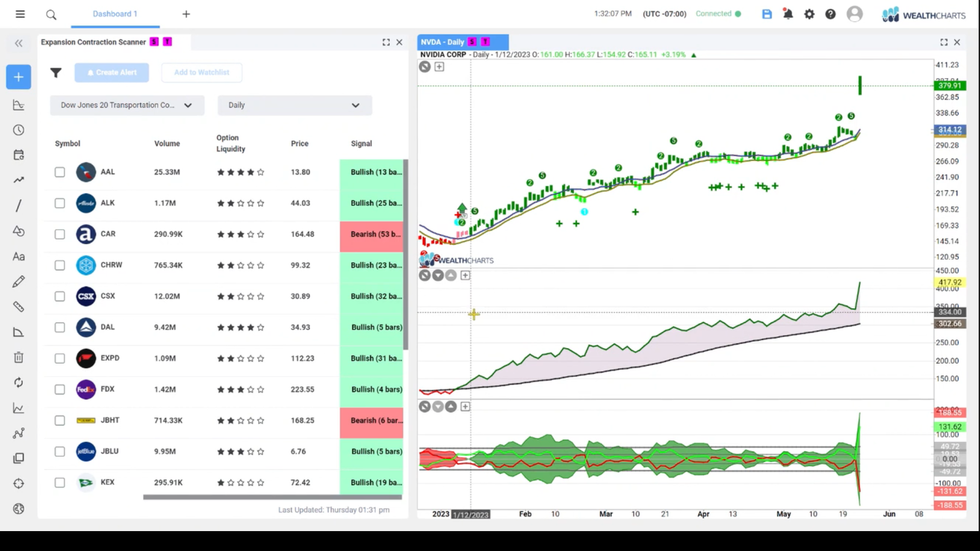Open the user account avatar
This screenshot has width=980, height=551.
[854, 14]
